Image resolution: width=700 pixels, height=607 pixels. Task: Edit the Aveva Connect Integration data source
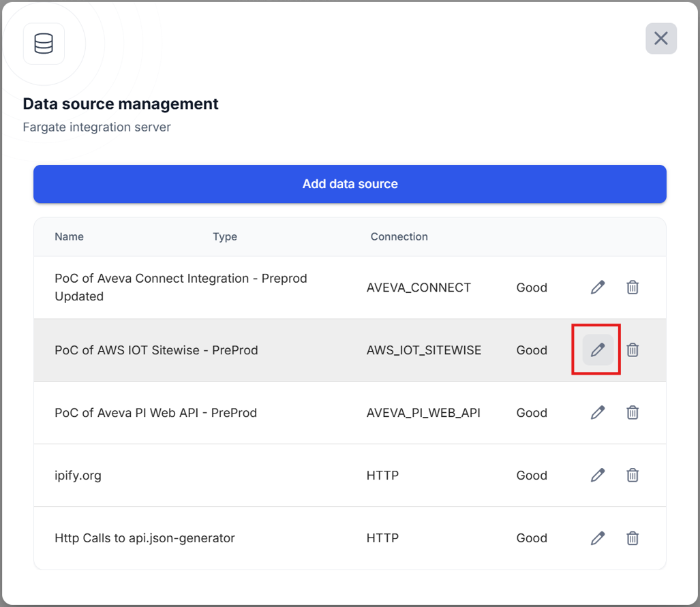pos(598,287)
